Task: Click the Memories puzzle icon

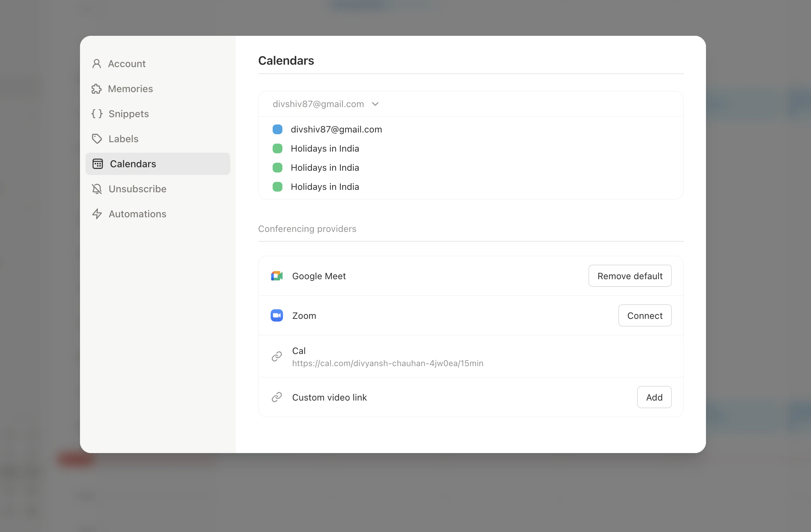Action: coord(97,89)
